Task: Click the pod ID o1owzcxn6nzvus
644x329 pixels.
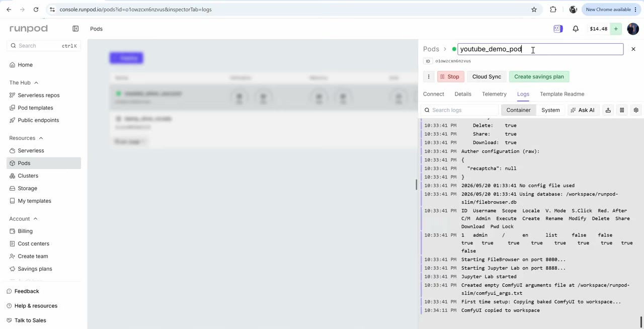Action: (x=453, y=61)
